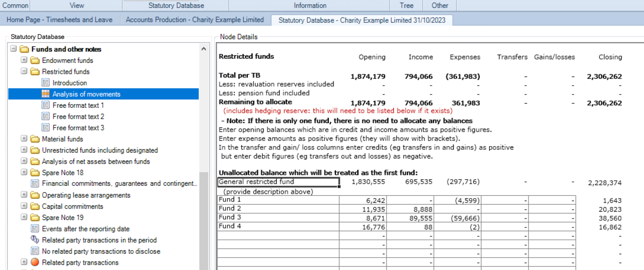This screenshot has height=270, width=644.
Task: Expand the Endowment funds folder
Action: coord(24,61)
